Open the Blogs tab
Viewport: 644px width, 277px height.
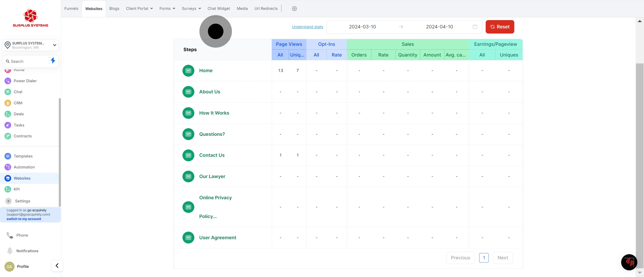click(114, 8)
